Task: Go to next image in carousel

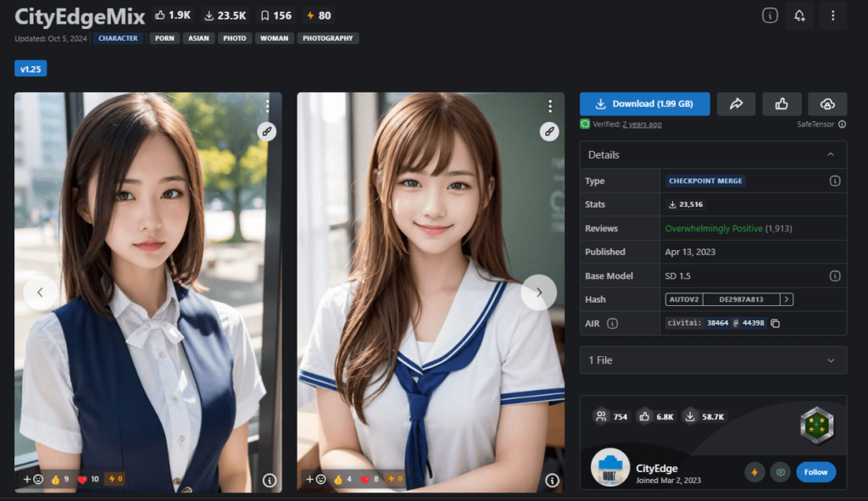Action: [x=538, y=292]
